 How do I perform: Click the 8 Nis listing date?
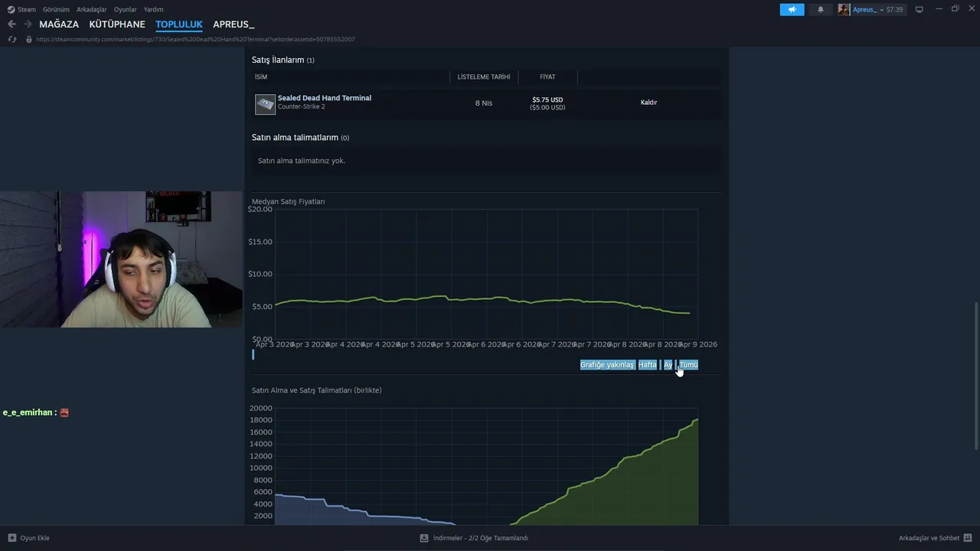pyautogui.click(x=484, y=103)
